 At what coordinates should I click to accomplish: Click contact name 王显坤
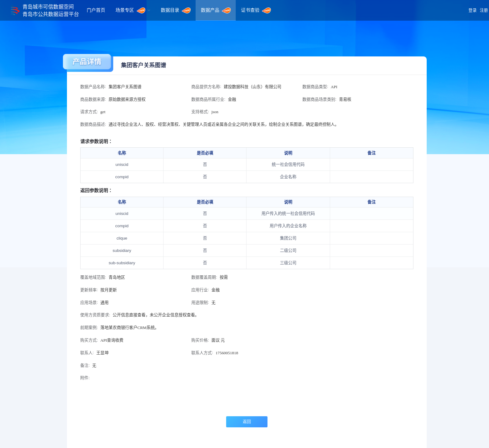click(x=102, y=353)
